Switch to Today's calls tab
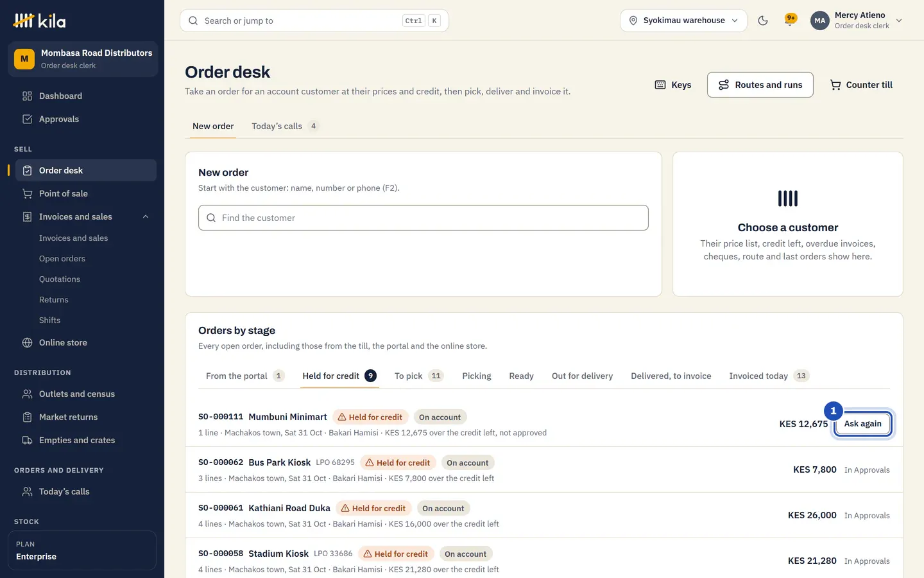Image resolution: width=924 pixels, height=578 pixels. pos(285,126)
